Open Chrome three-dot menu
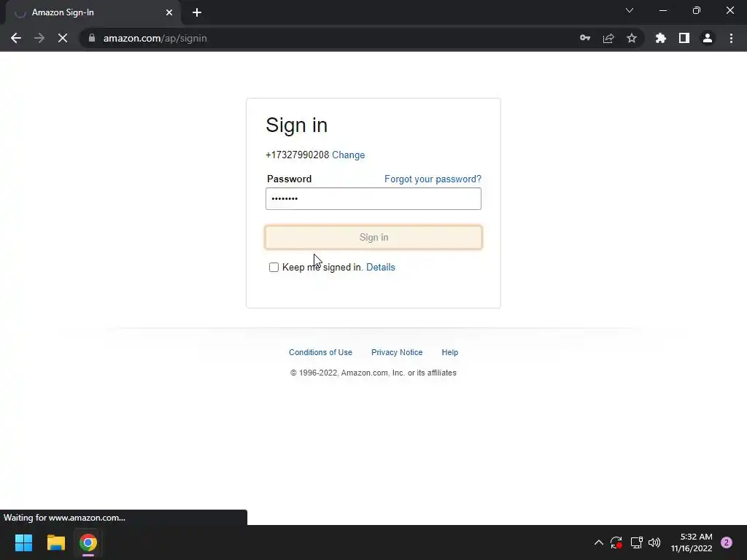Viewport: 747px width, 560px height. coord(731,38)
